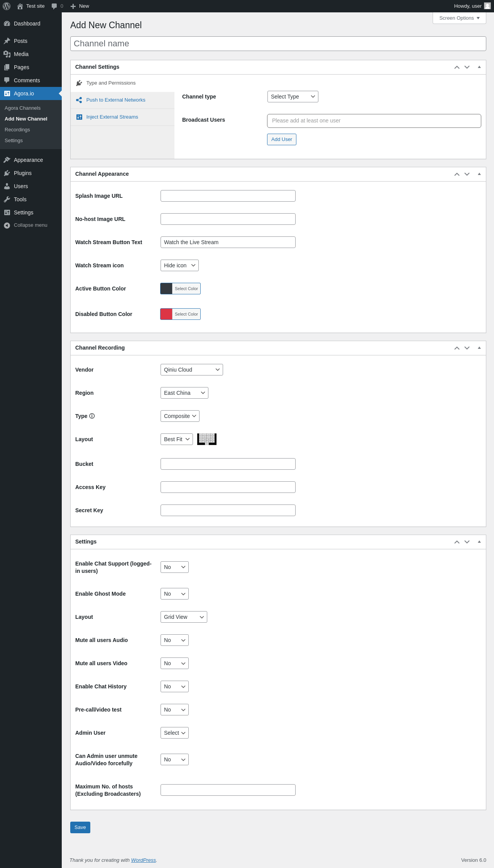This screenshot has height=868, width=494.
Task: Toggle the Channel Appearance panel collapse triangle
Action: coord(479,174)
